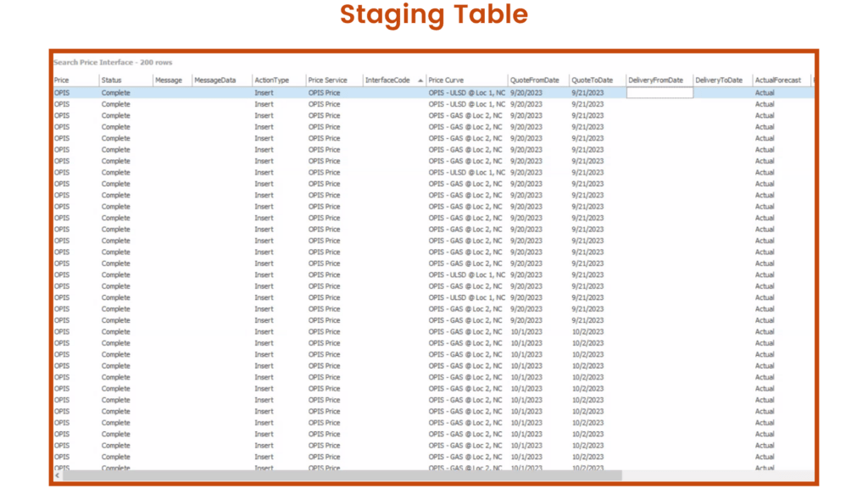Click the empty DeliveryFromDate cell in first row
Screen dimensions: 868x488
point(659,92)
